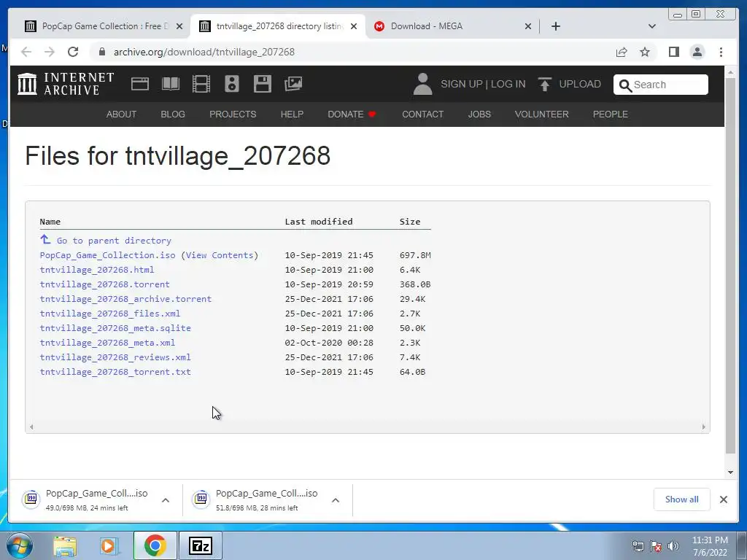Open the Video film strip icon
The width and height of the screenshot is (747, 560).
[201, 84]
